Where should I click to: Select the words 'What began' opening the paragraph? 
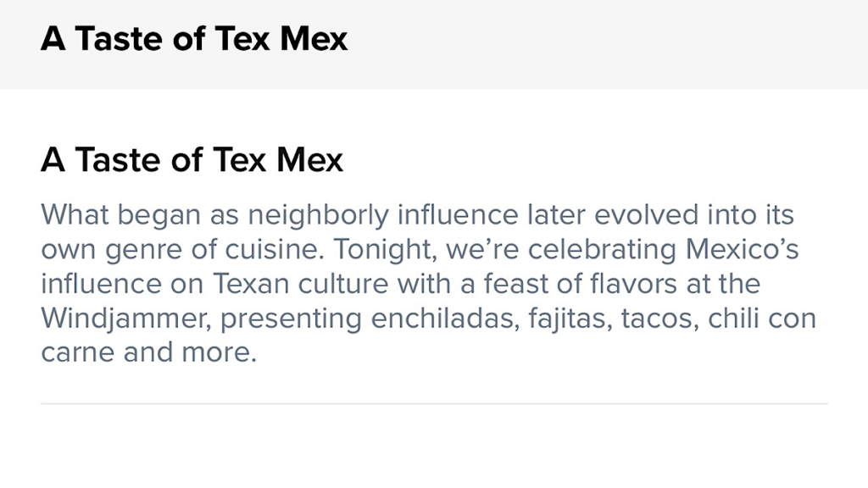point(120,216)
